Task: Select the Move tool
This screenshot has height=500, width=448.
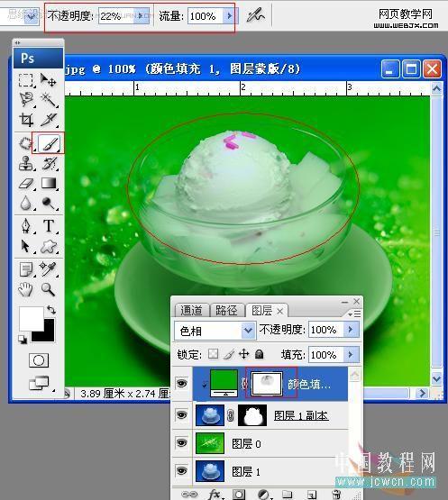Action: (x=49, y=80)
